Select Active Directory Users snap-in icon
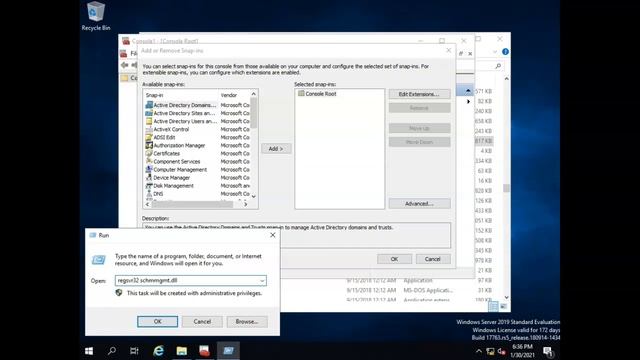 pyautogui.click(x=149, y=121)
